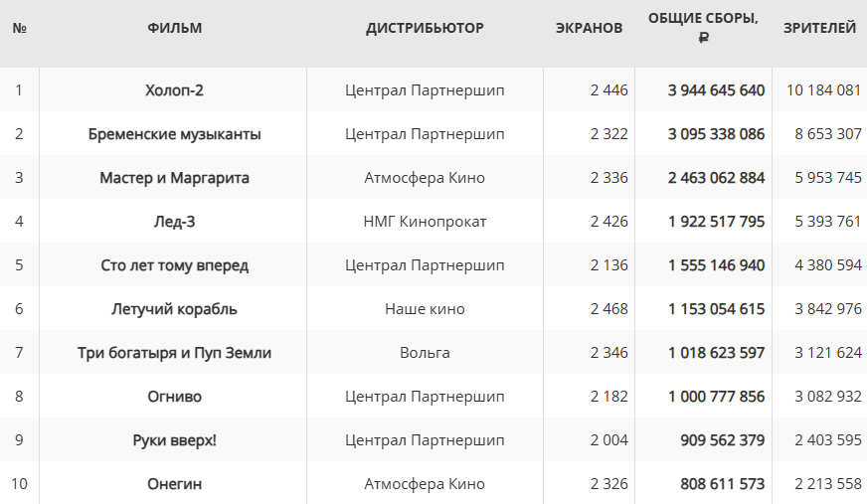Sort by the ФИЛЬМ column header

174,28
